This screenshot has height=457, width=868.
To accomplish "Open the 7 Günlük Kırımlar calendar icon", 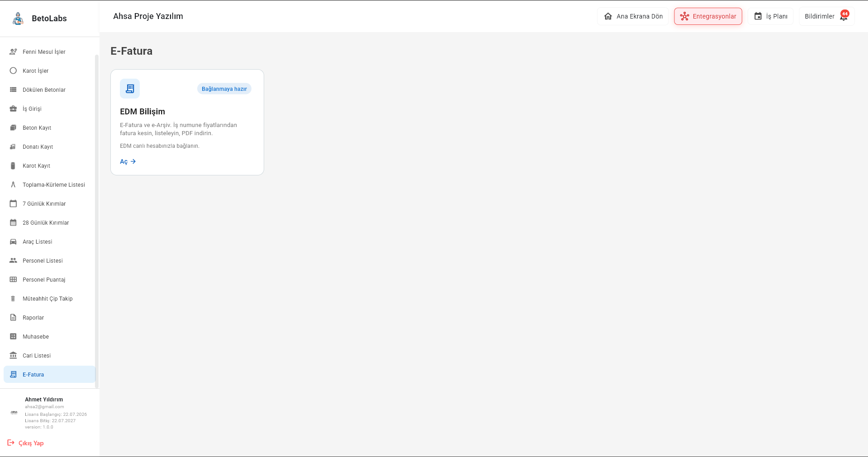I will tap(13, 203).
